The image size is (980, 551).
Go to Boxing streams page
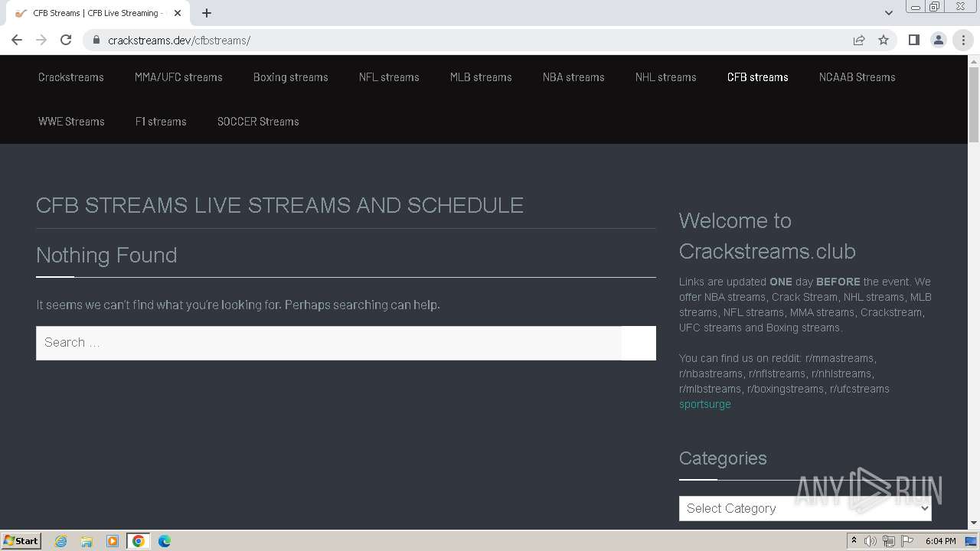(291, 77)
